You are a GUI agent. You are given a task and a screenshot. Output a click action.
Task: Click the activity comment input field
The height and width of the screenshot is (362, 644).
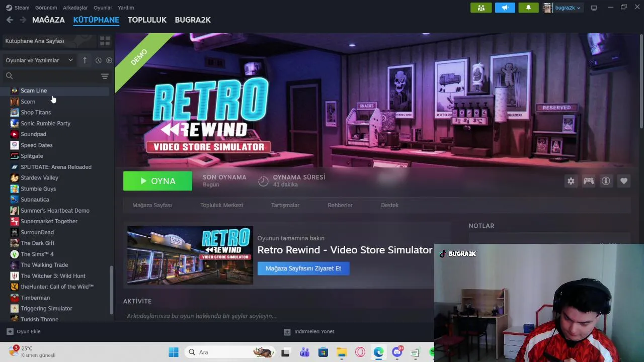pos(279,316)
